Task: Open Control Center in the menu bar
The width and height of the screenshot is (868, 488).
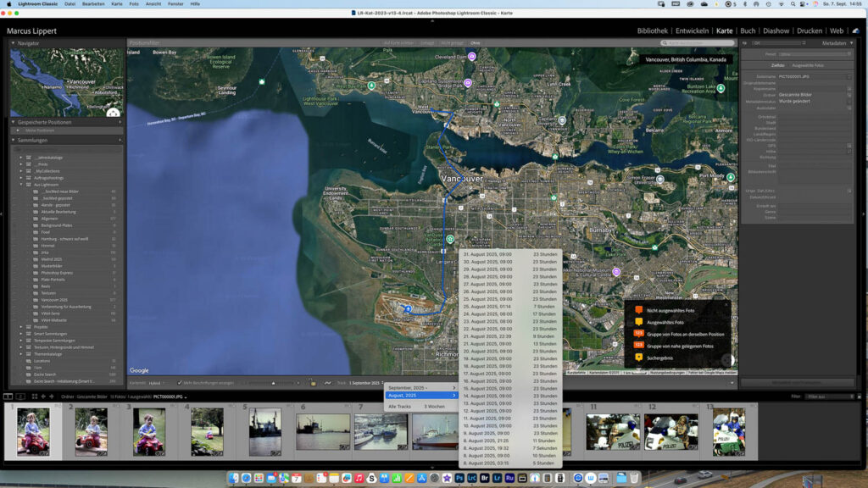Action: pos(804,4)
